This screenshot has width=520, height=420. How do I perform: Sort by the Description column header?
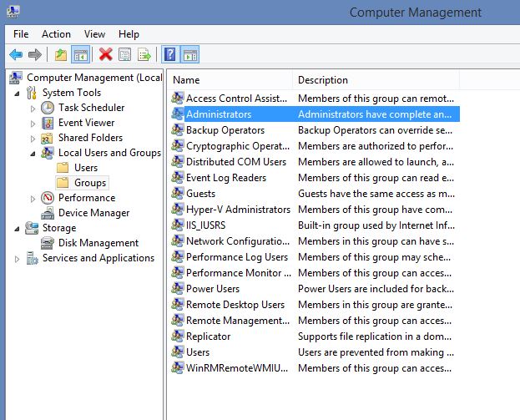(376, 80)
